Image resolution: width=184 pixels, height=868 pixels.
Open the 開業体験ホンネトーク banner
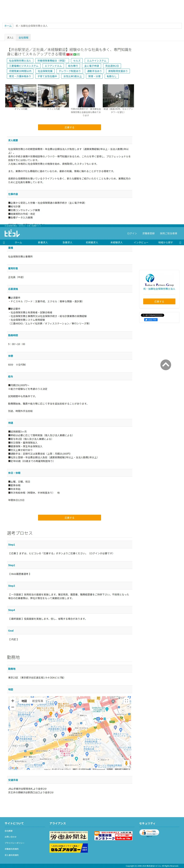point(113,835)
